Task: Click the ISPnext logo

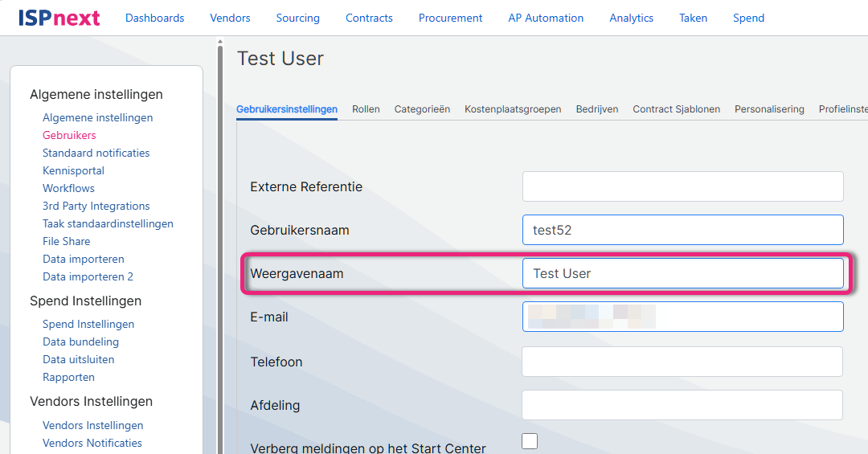Action: pos(59,18)
